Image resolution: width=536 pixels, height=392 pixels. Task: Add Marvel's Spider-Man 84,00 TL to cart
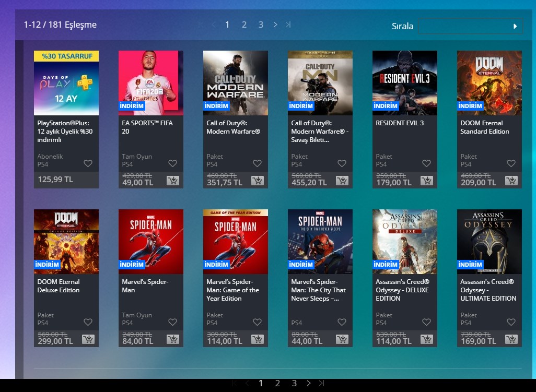click(173, 339)
